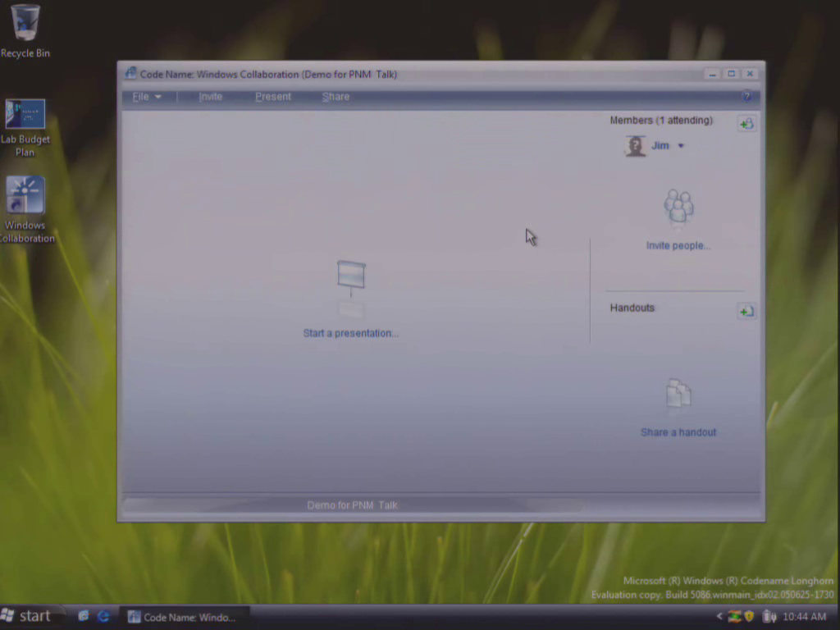The height and width of the screenshot is (630, 840).
Task: Expand the File menu dropdown
Action: point(147,97)
